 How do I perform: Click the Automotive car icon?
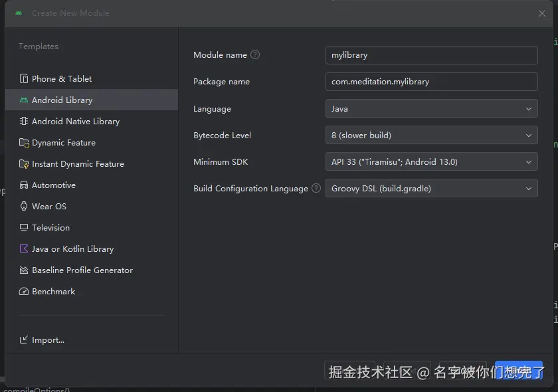pyautogui.click(x=24, y=185)
